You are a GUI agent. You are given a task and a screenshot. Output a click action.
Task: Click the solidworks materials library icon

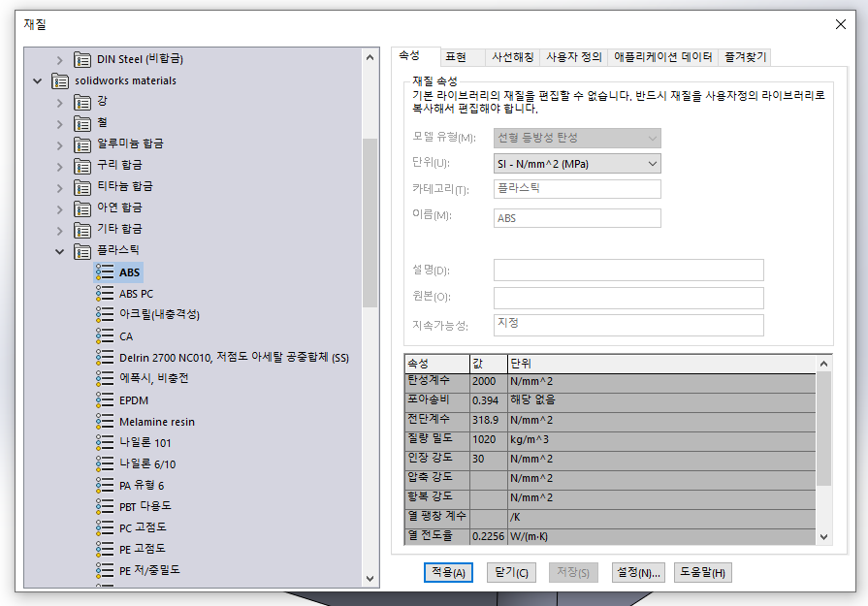[x=58, y=80]
